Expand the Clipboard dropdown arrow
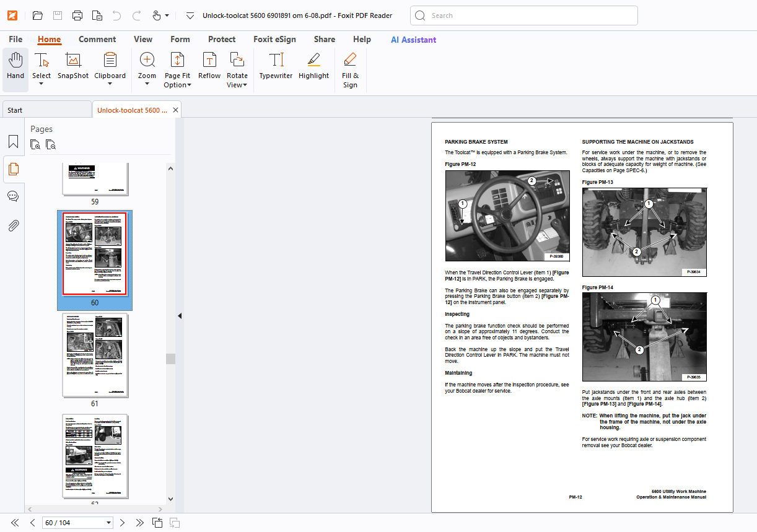The height and width of the screenshot is (532, 757). pyautogui.click(x=110, y=85)
